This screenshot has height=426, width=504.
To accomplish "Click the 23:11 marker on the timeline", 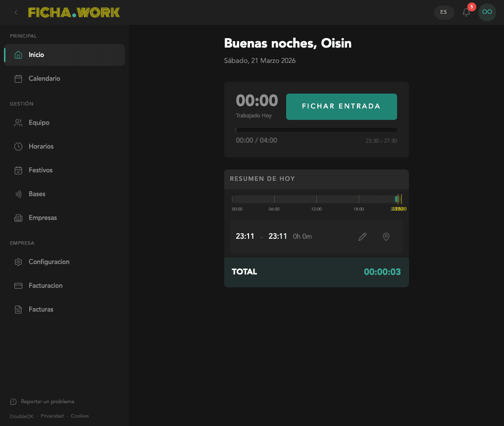I will pyautogui.click(x=397, y=199).
